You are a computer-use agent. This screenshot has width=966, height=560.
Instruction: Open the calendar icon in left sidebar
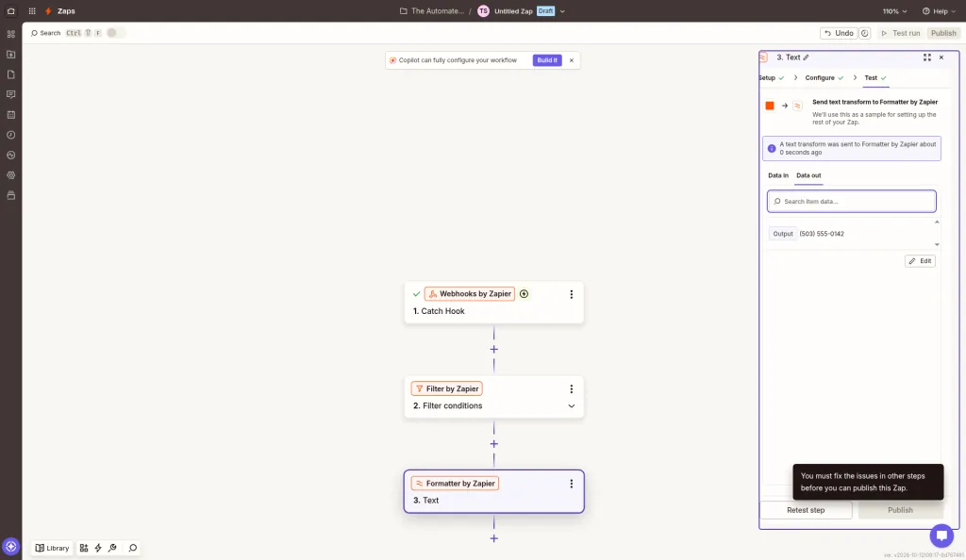pyautogui.click(x=10, y=115)
